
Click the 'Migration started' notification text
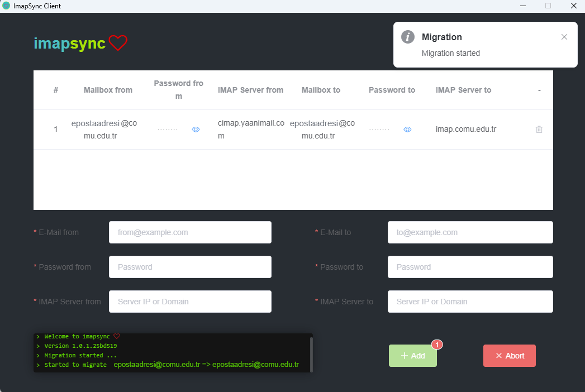point(451,53)
